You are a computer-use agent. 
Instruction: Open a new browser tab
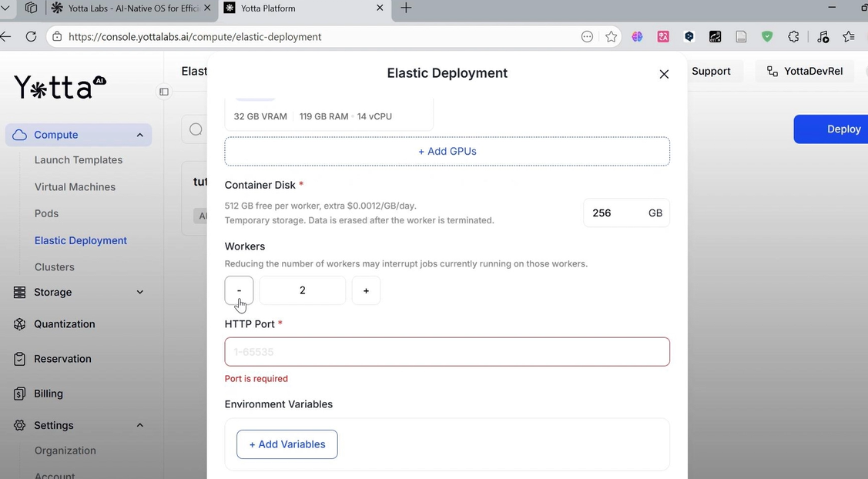[406, 8]
